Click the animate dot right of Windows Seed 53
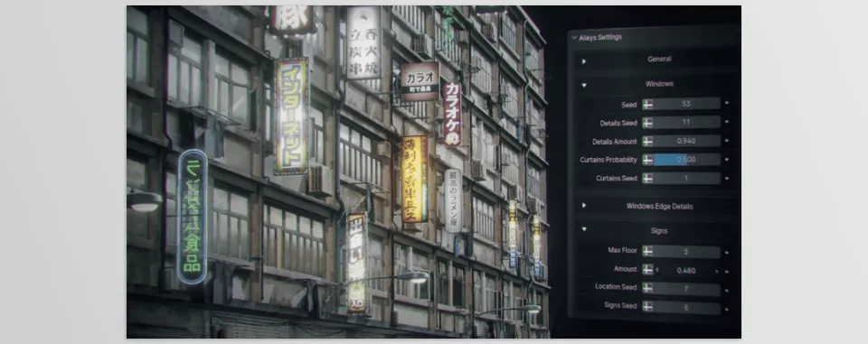 (727, 104)
